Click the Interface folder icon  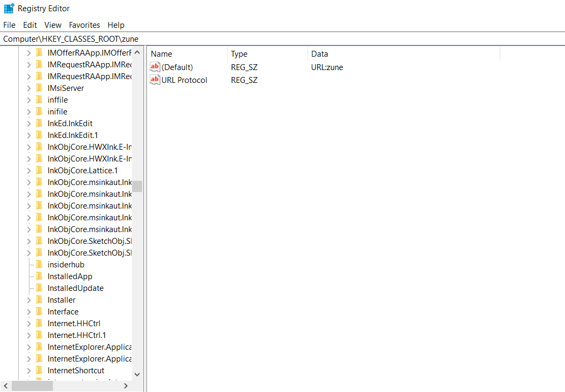pos(39,312)
